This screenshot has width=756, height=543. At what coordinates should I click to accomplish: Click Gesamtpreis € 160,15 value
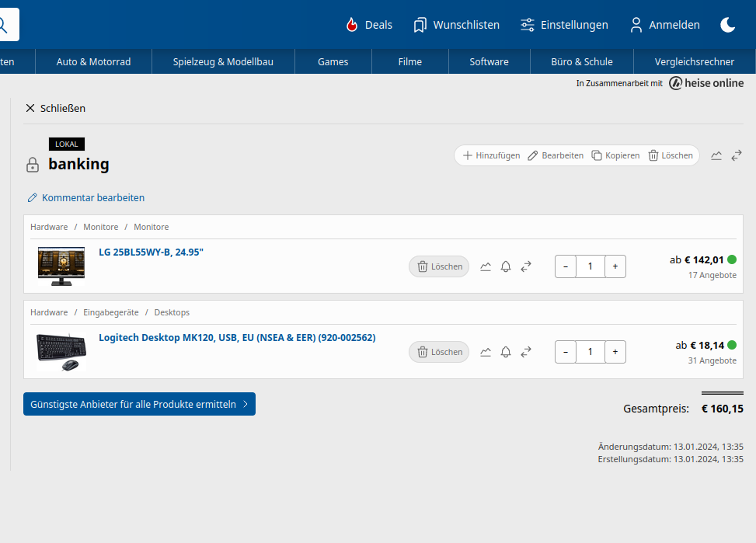click(723, 409)
